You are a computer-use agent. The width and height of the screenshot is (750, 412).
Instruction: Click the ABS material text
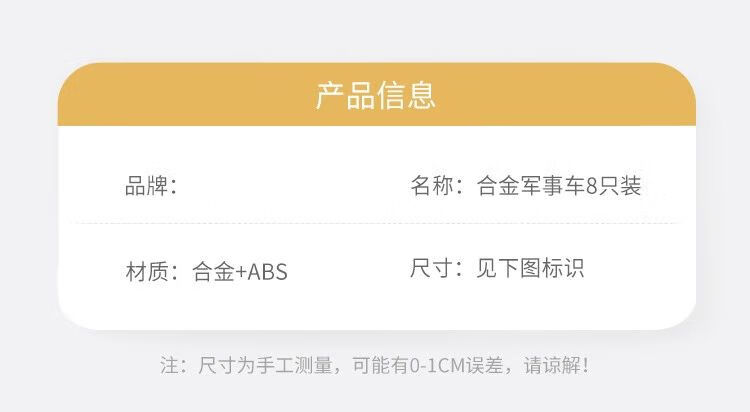[267, 272]
